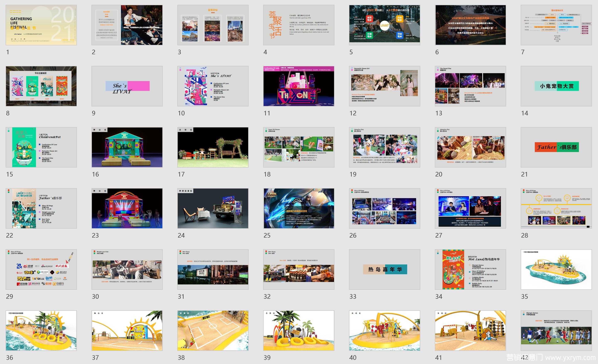
Task: Click slide number label 25
Action: (x=267, y=236)
